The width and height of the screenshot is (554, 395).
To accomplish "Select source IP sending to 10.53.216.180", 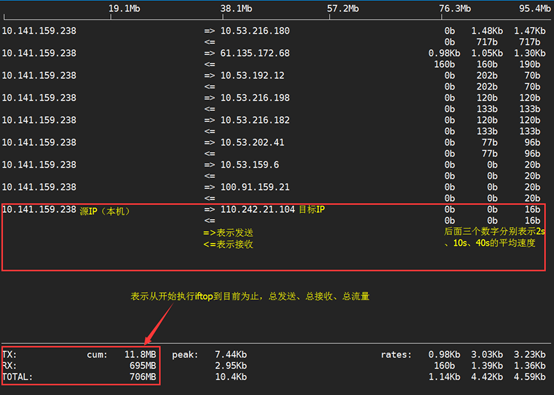I will coord(39,31).
